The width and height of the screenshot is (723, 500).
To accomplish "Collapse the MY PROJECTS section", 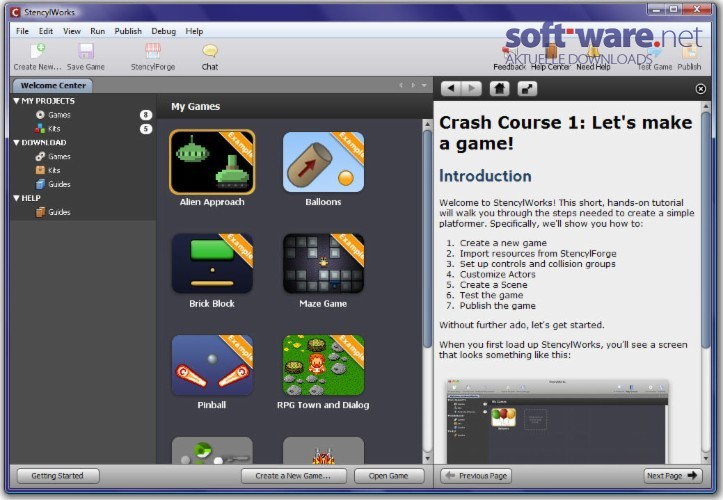I will coord(17,101).
